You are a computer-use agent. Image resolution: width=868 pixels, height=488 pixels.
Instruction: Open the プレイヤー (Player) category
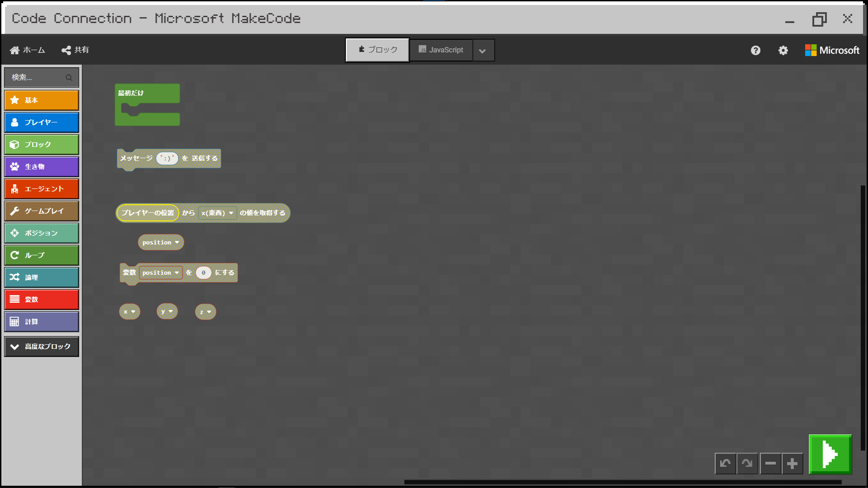41,122
